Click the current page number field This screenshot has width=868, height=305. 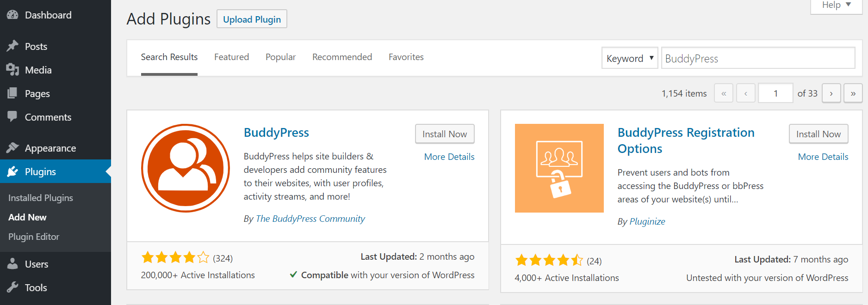[775, 93]
